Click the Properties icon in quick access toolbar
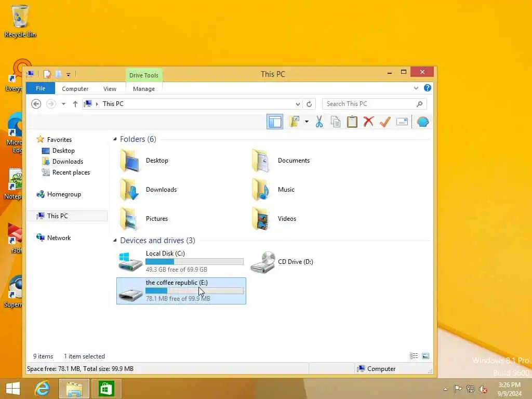 click(x=47, y=74)
